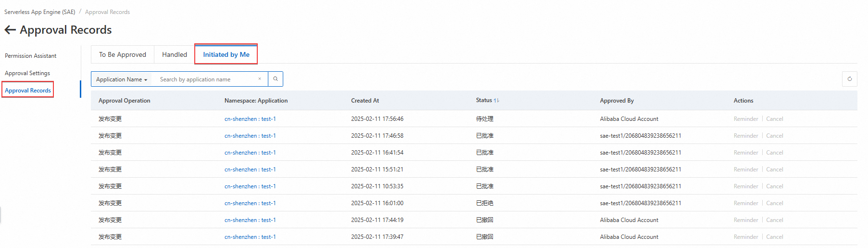Click Cancel for the 16:41:54 record
Viewport: 868px width, 248px height.
pyautogui.click(x=775, y=153)
